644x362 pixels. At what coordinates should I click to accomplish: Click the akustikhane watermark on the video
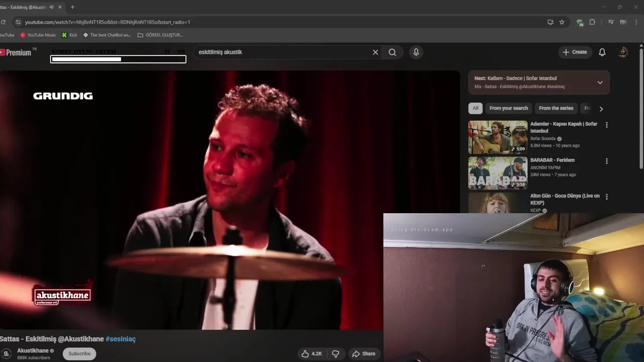coord(62,296)
